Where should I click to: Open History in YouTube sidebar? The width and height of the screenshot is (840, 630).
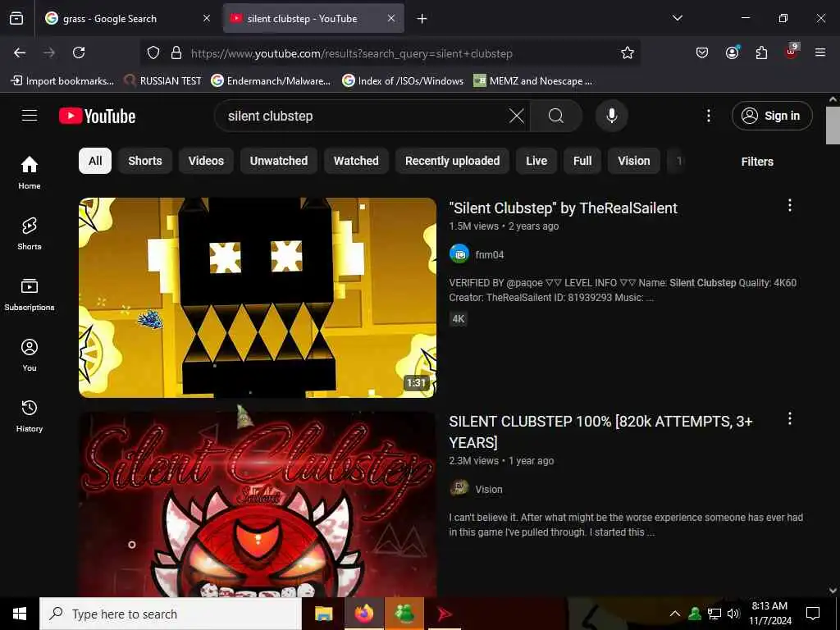coord(30,416)
